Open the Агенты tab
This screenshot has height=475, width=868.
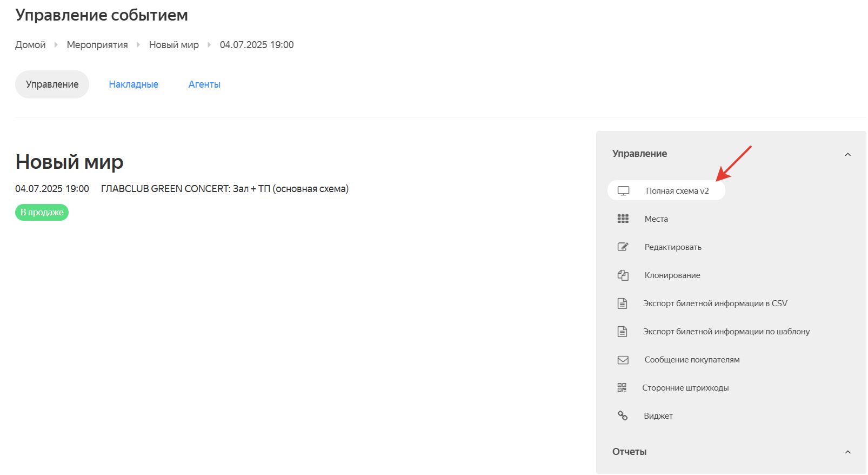(x=204, y=84)
